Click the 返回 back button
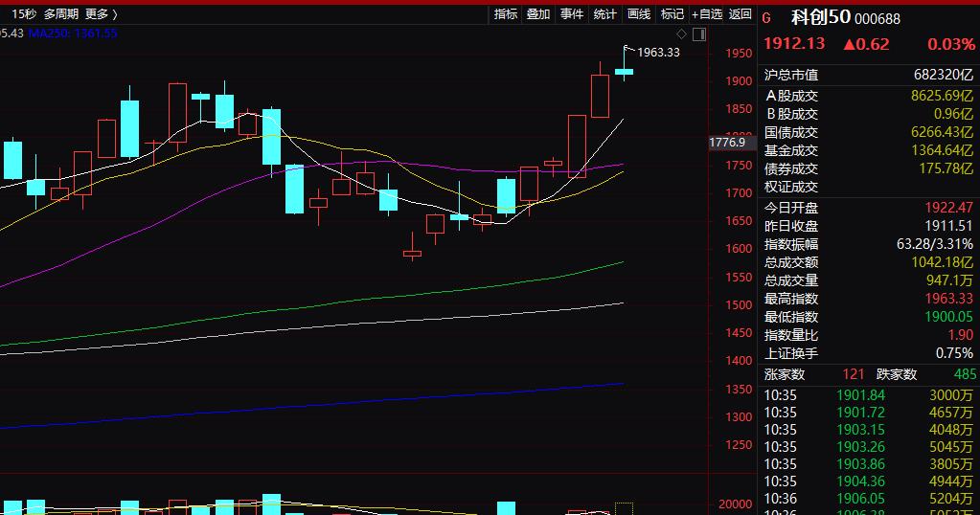The image size is (980, 515). 741,13
